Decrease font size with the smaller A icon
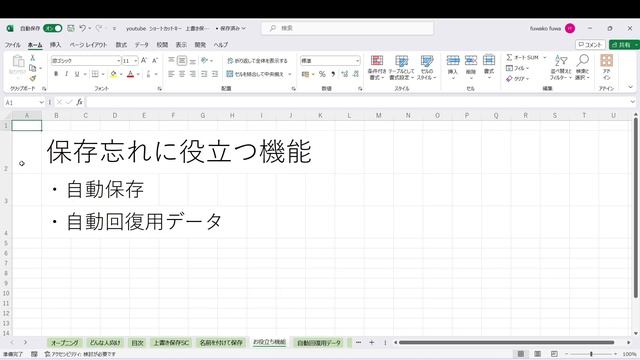 pos(155,60)
